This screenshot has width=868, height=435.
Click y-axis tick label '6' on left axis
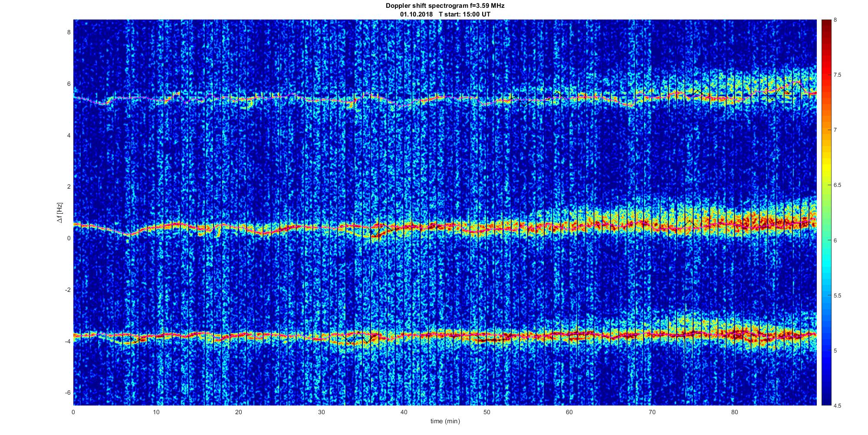pos(69,84)
